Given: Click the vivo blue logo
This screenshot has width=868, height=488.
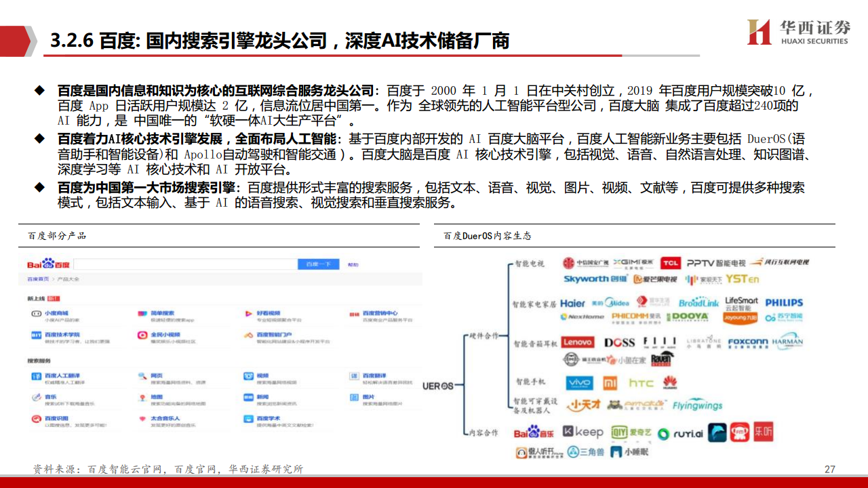Looking at the screenshot, I should pos(579,383).
